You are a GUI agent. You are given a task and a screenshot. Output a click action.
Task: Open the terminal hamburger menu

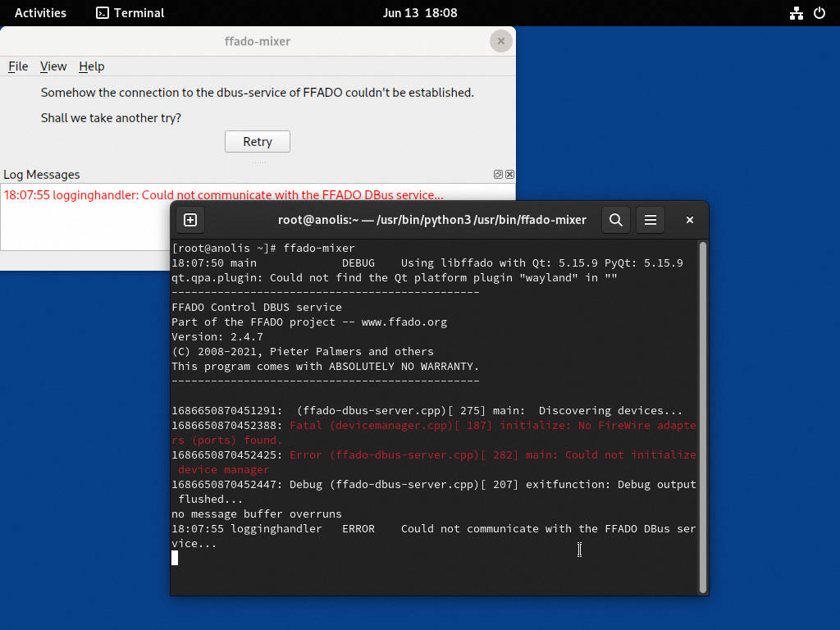651,220
